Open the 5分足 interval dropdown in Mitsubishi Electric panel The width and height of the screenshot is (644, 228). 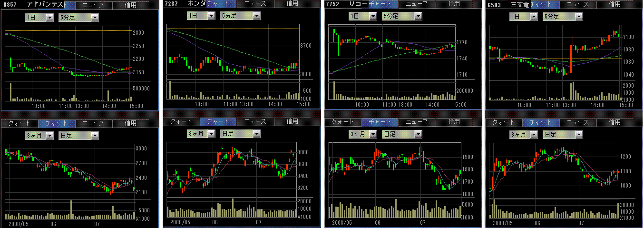[563, 16]
